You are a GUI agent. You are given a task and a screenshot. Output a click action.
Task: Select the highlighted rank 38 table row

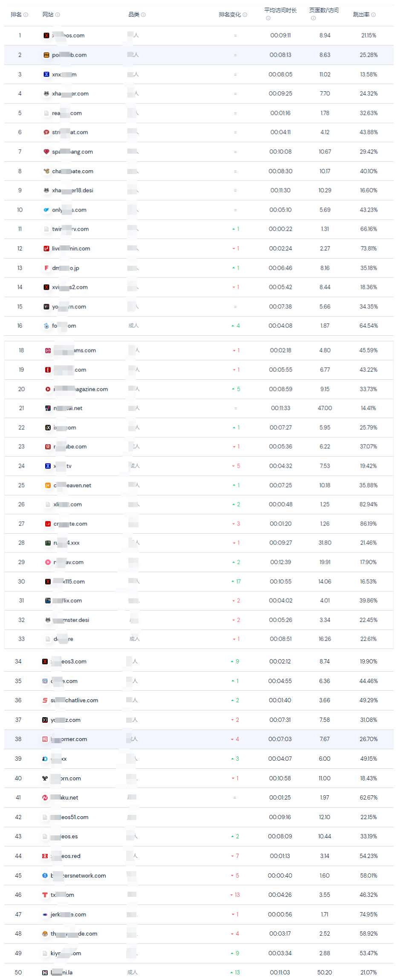point(199,739)
